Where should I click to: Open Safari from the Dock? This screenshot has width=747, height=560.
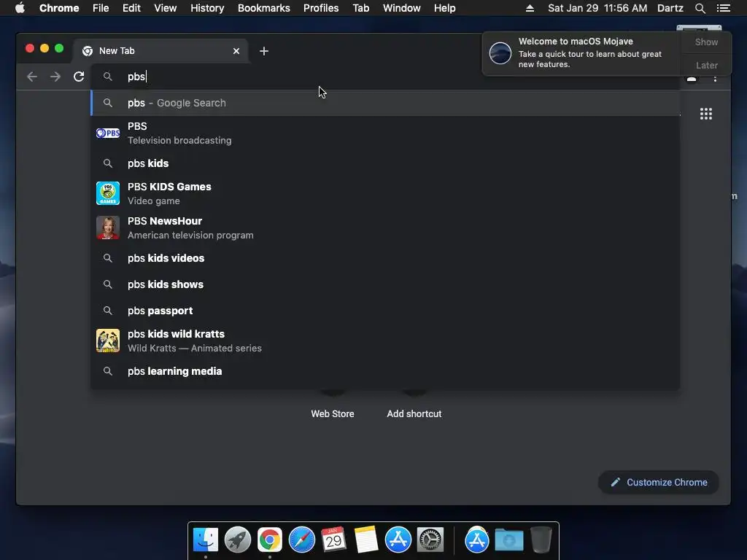click(x=301, y=540)
